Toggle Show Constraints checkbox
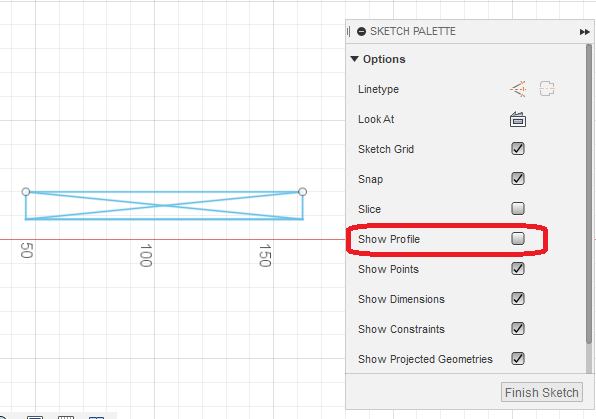The width and height of the screenshot is (596, 419). [x=518, y=329]
